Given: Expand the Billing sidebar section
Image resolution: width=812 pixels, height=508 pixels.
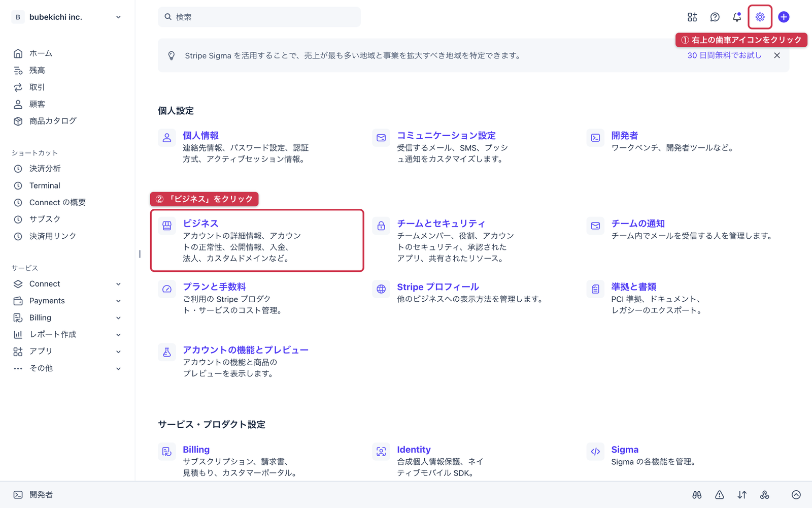Looking at the screenshot, I should 118,318.
